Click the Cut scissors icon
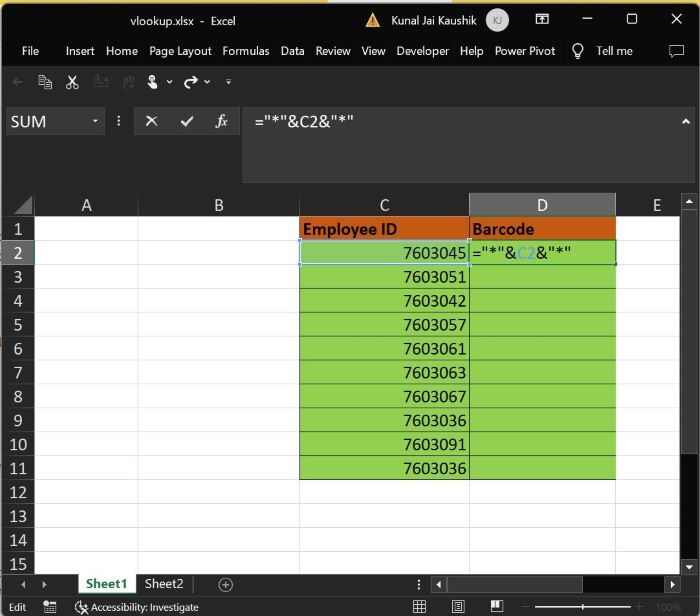 72,82
